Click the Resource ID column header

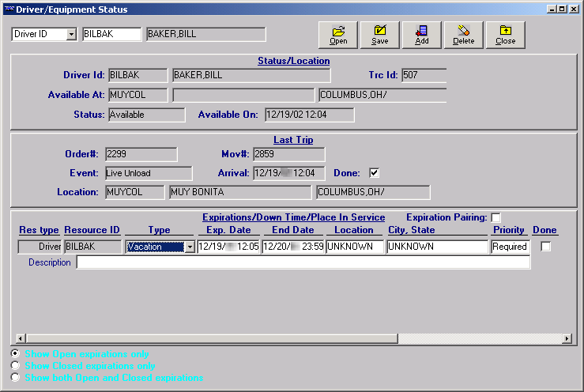(92, 230)
